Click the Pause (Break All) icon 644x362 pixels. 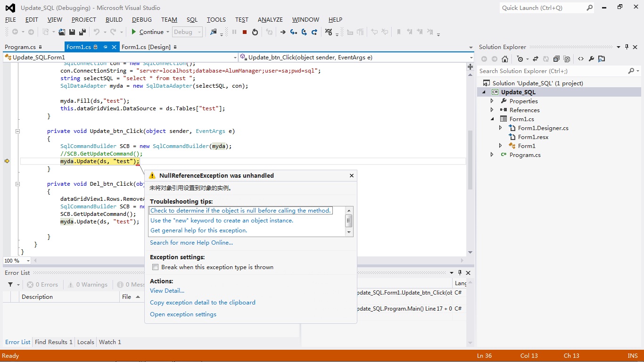(234, 32)
